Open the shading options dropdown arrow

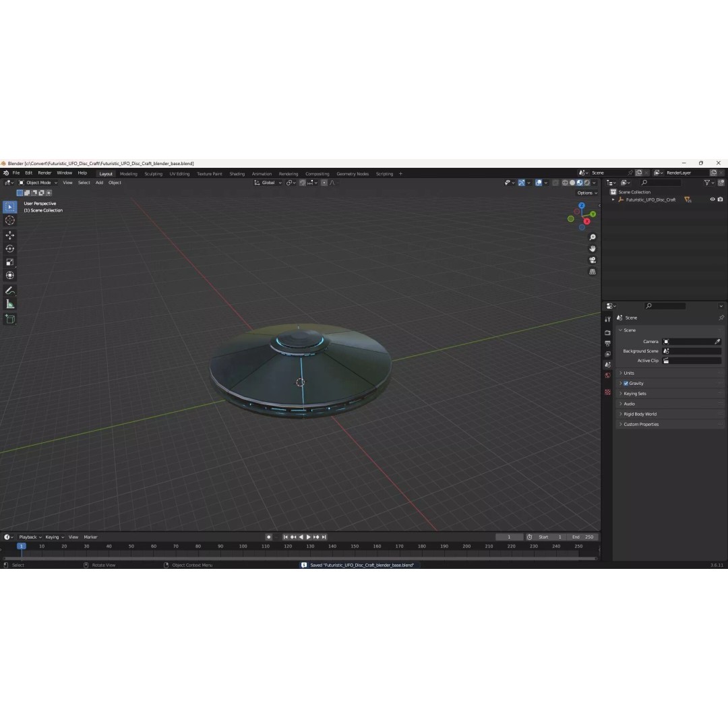[595, 183]
